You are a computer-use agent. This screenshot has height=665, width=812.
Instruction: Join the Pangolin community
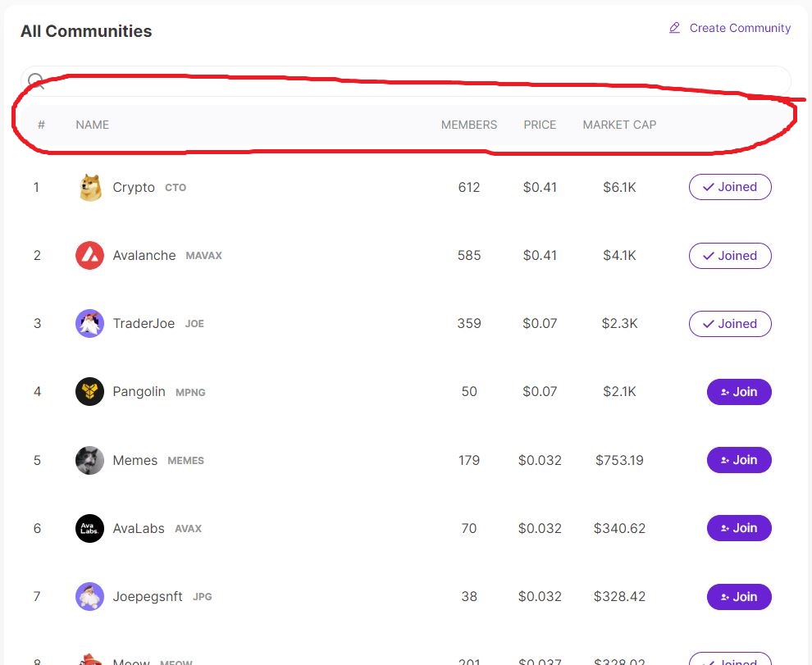click(x=739, y=392)
